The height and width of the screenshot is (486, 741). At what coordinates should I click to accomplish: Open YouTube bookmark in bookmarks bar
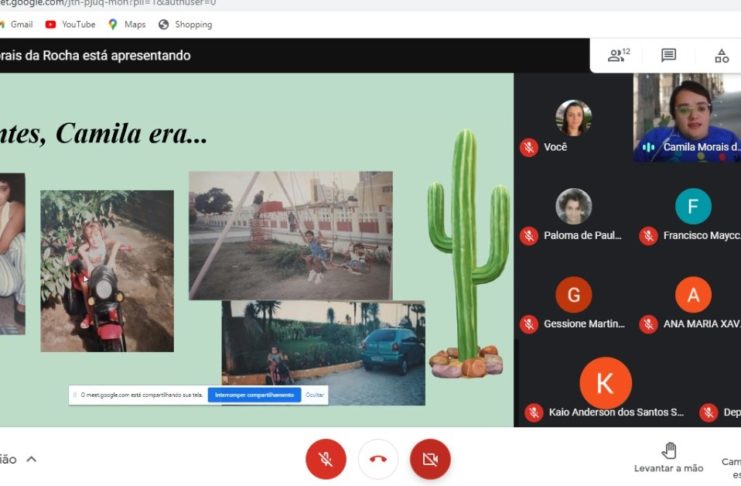pyautogui.click(x=70, y=24)
